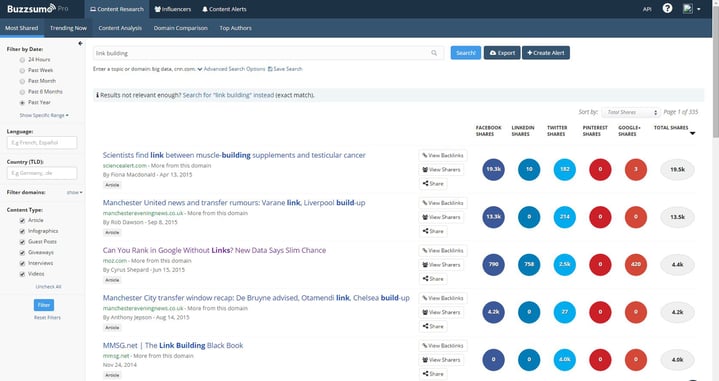The width and height of the screenshot is (719, 381).
Task: Apply filters with the Filter button
Action: (x=44, y=305)
